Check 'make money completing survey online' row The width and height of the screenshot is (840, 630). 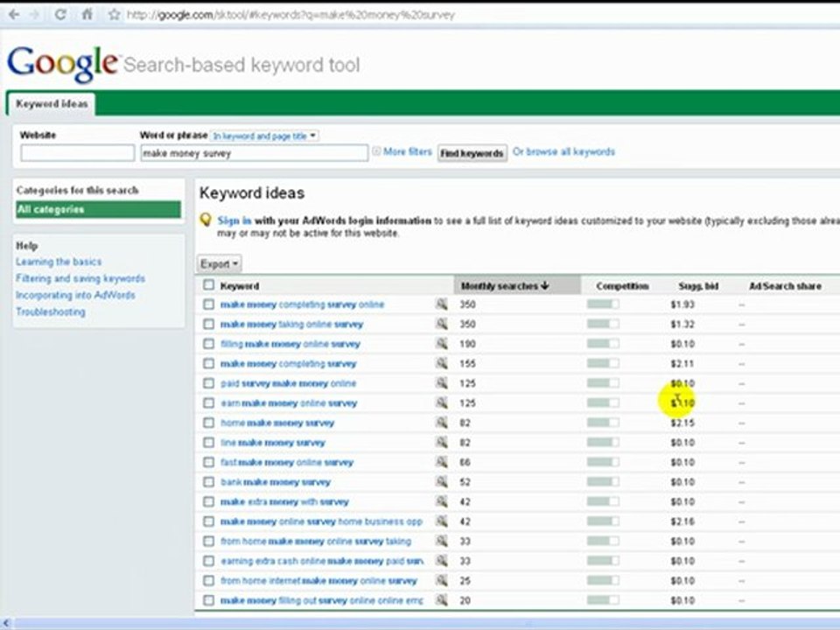208,304
